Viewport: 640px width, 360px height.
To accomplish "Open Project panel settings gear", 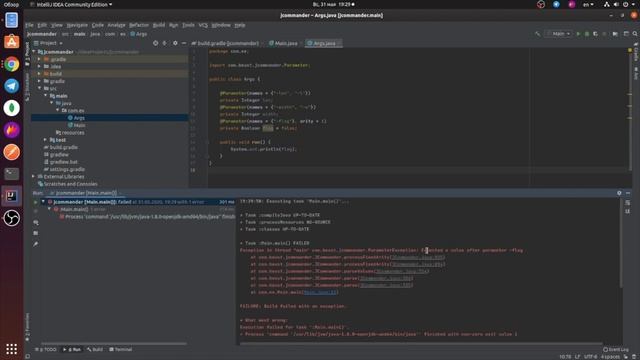I will 175,43.
